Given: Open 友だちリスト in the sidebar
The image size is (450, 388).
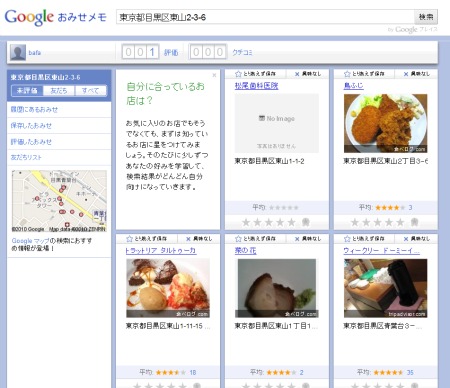Looking at the screenshot, I should 26,157.
